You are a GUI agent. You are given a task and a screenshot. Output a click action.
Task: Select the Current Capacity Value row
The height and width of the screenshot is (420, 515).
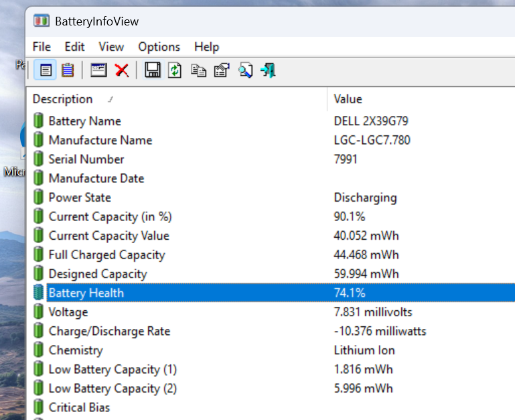click(x=271, y=235)
